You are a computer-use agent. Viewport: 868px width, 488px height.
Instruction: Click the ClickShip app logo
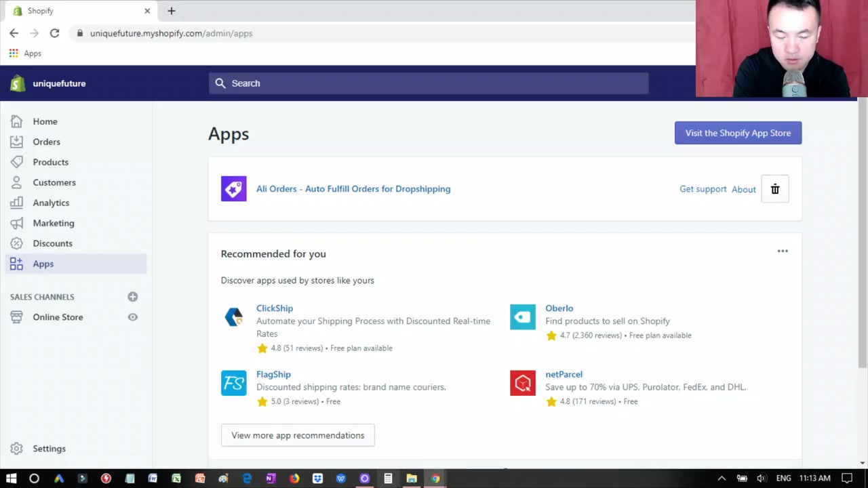233,317
